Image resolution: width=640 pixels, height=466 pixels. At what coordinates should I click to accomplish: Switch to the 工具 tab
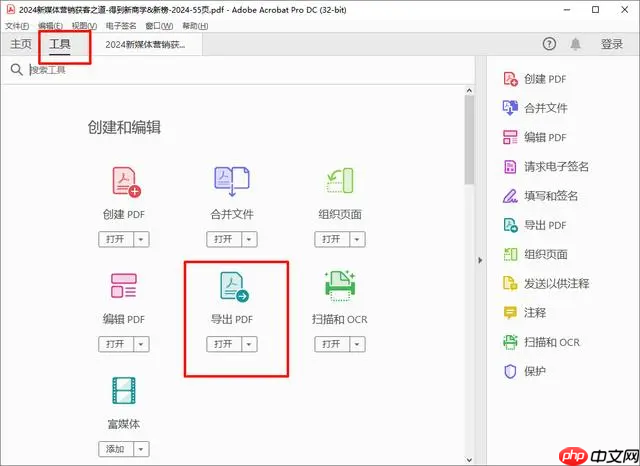[x=60, y=44]
